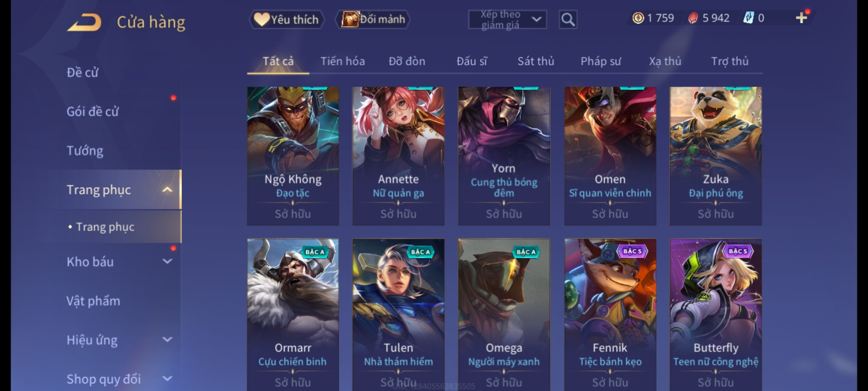Switch to the Pháp sư tab
This screenshot has width=868, height=391.
coord(600,61)
